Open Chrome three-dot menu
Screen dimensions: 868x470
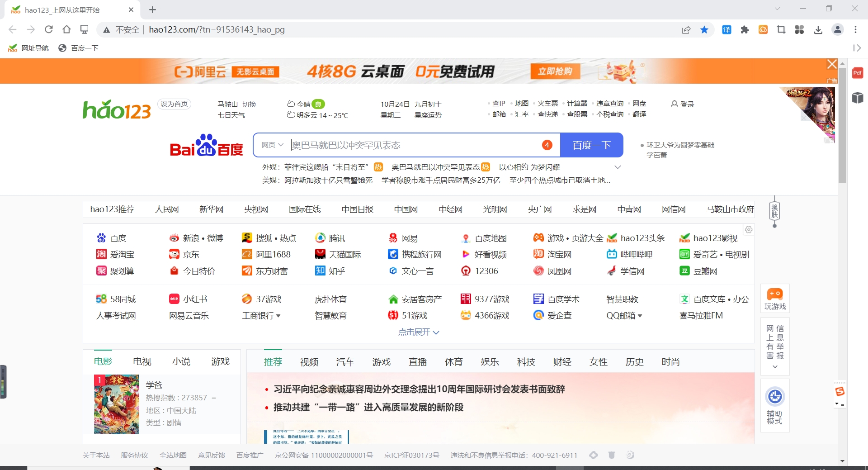point(855,30)
